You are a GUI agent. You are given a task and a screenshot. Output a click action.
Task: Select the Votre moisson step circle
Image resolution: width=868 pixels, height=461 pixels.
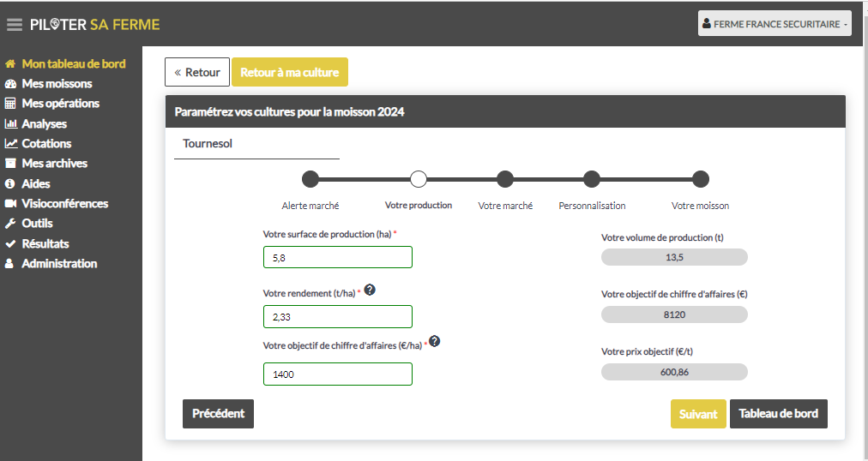coord(700,179)
